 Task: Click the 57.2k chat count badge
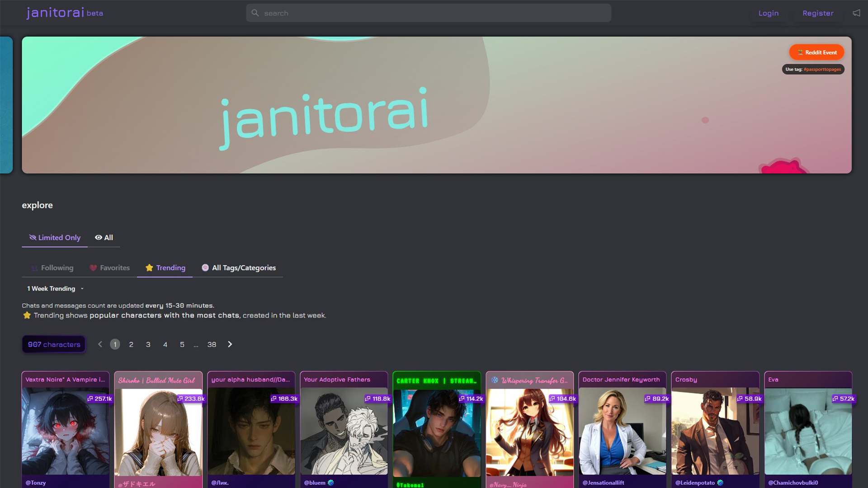[x=844, y=399]
